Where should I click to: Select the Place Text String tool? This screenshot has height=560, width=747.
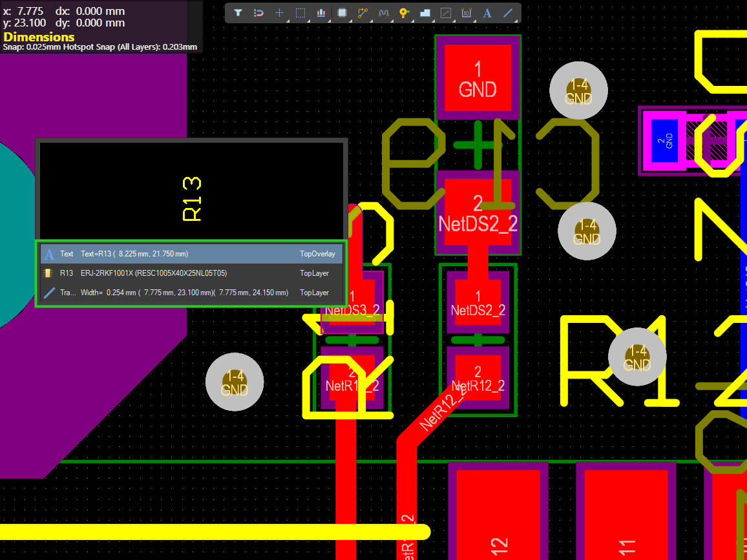(x=487, y=13)
